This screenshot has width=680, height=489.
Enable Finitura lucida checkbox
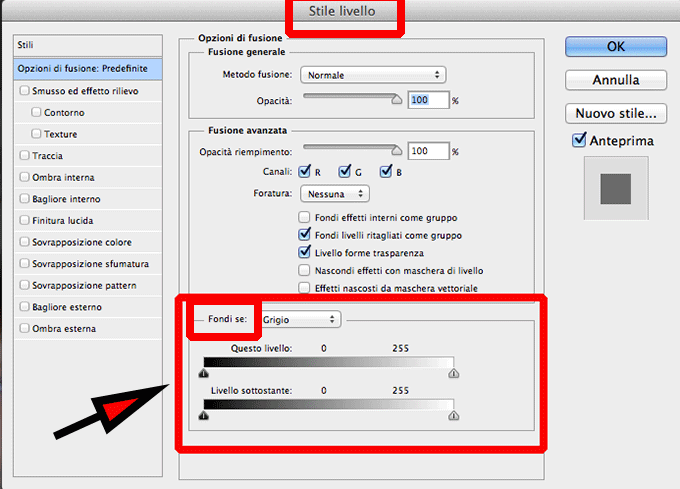(x=25, y=220)
